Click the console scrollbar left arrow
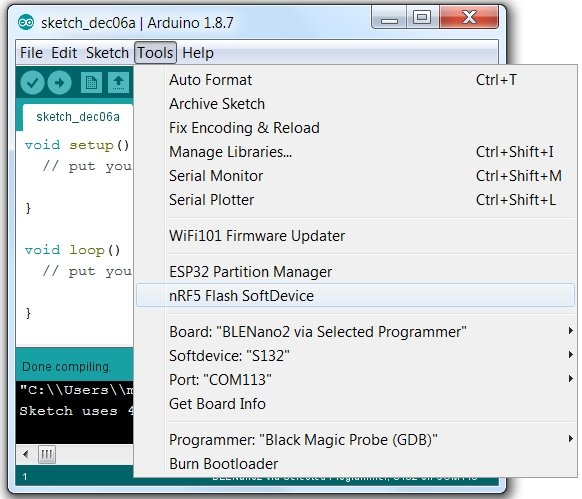The width and height of the screenshot is (582, 499). [x=26, y=454]
